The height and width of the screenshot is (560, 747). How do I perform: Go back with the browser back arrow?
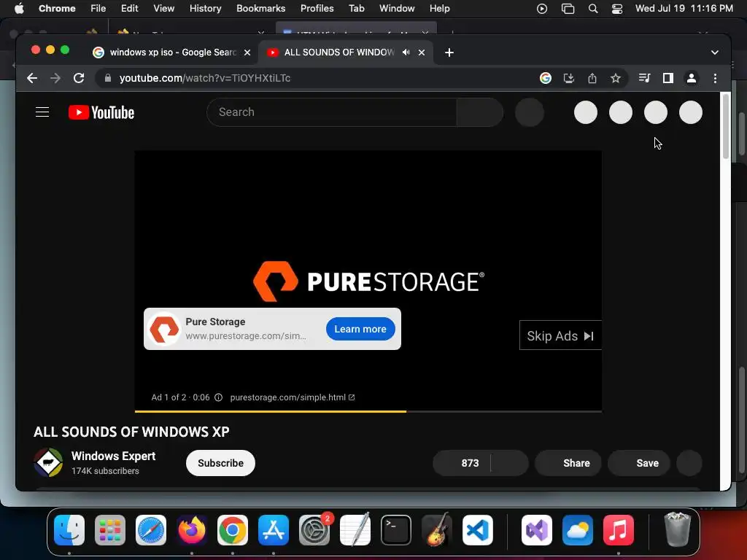tap(32, 78)
